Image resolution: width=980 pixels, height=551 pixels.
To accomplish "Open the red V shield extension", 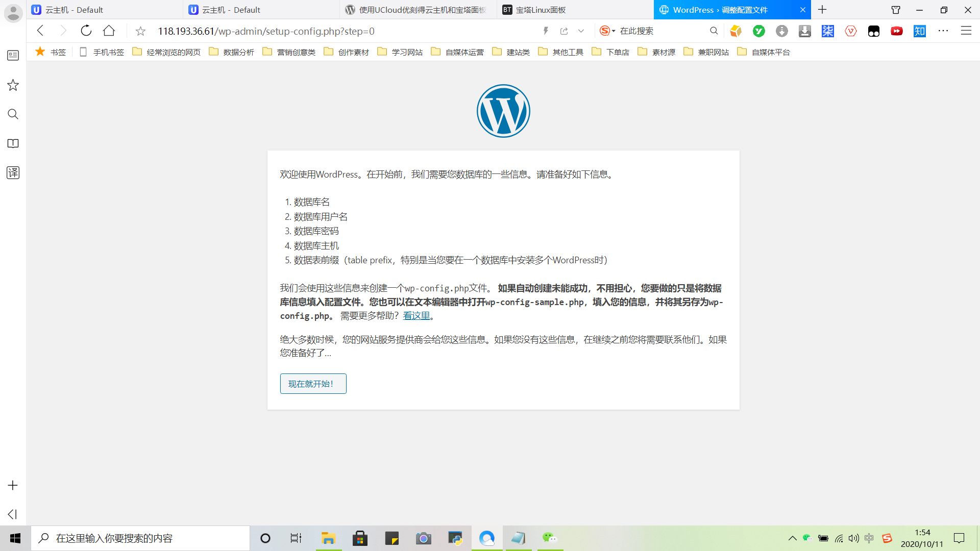I will point(851,31).
